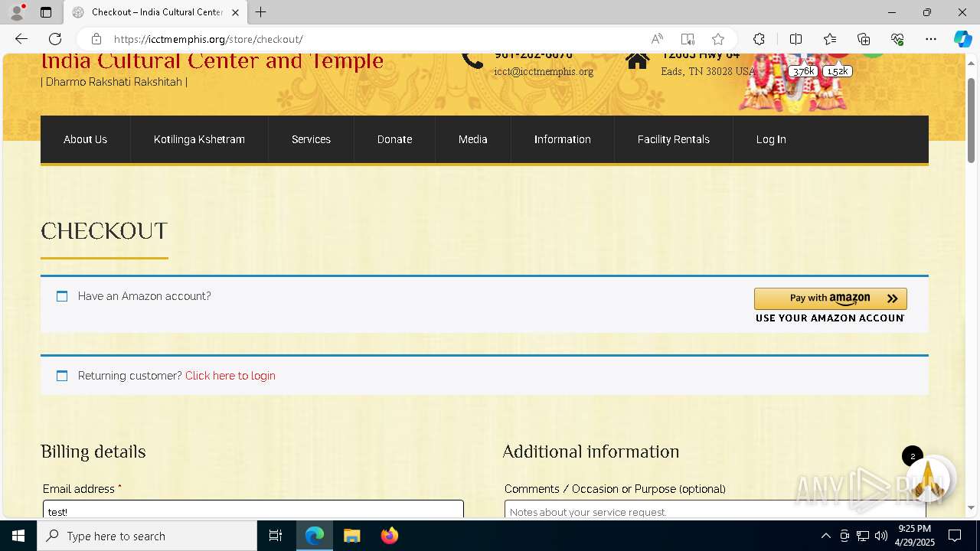Open the browser profile icon
980x551 pixels.
click(x=16, y=12)
